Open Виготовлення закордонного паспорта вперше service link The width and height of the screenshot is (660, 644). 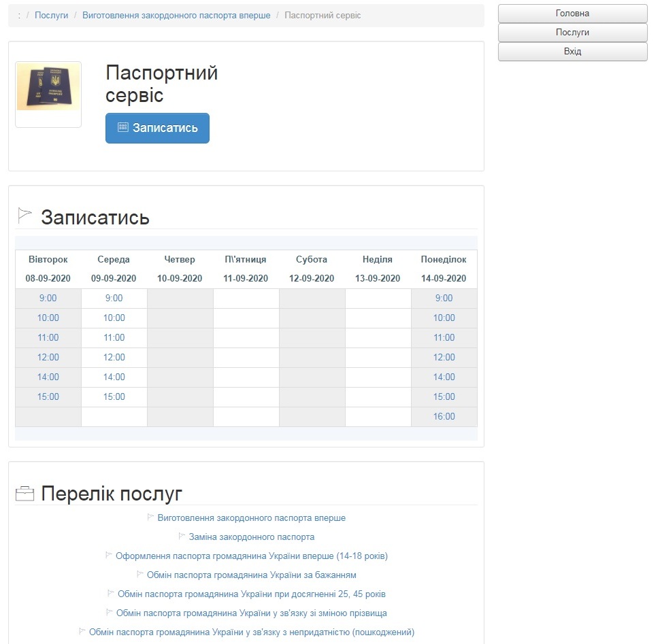[x=251, y=518]
